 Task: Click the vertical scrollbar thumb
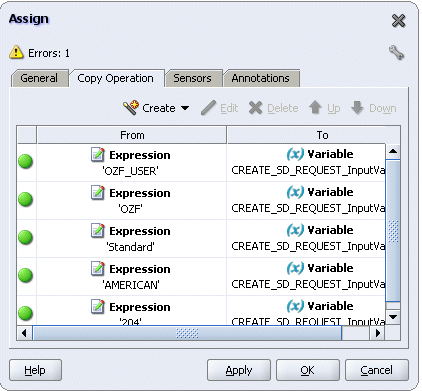tap(393, 231)
